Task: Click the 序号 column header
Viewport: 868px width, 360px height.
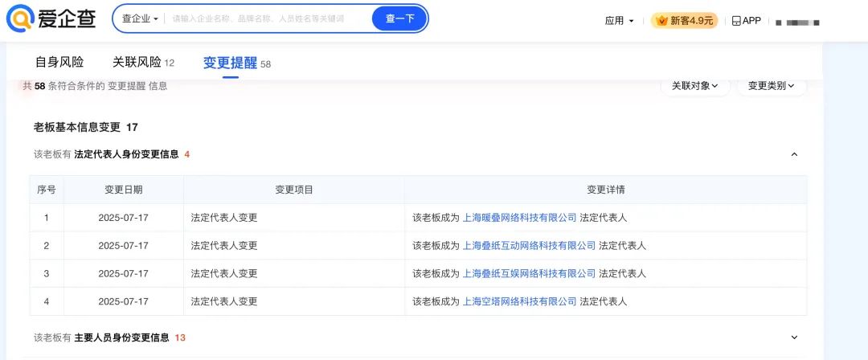Action: (x=47, y=190)
